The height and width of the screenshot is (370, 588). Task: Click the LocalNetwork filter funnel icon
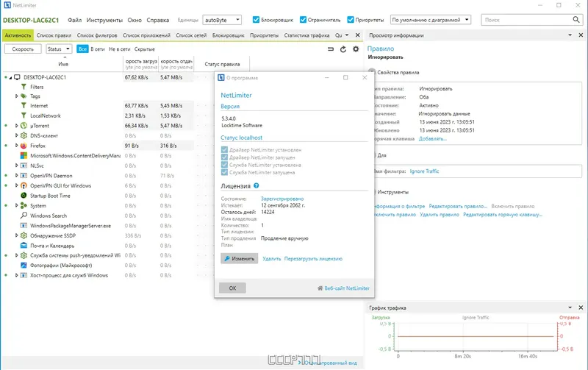[x=24, y=115]
